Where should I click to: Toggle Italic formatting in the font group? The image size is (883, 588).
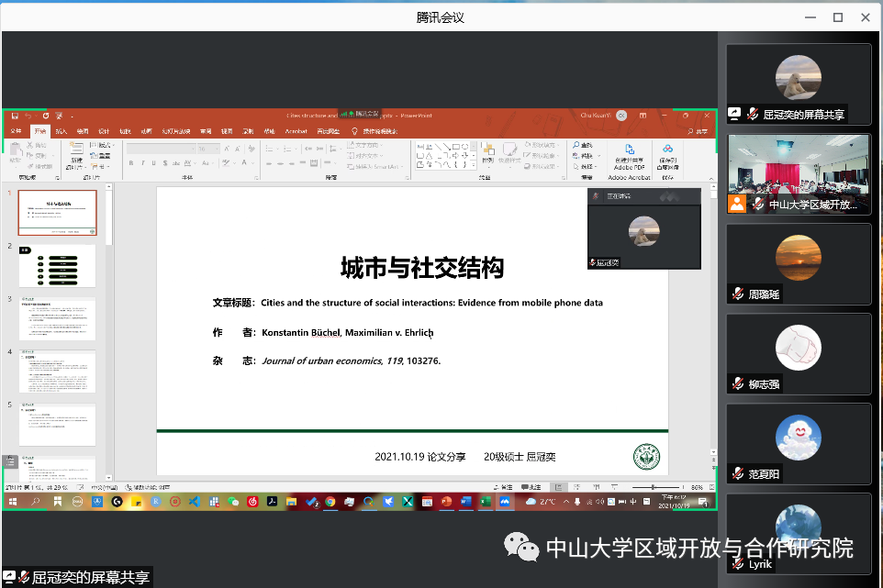[x=143, y=163]
